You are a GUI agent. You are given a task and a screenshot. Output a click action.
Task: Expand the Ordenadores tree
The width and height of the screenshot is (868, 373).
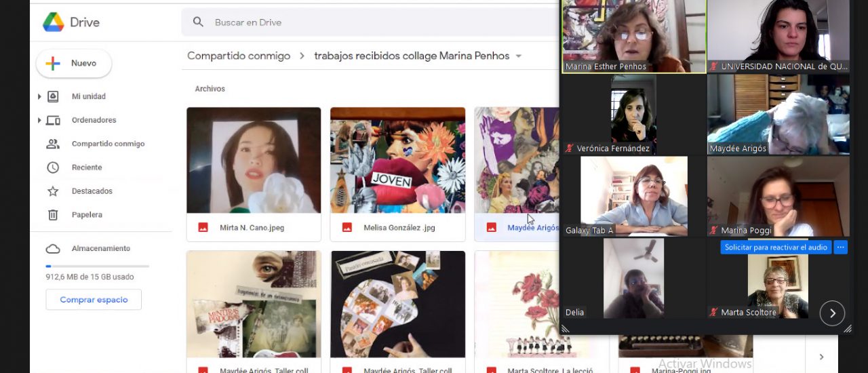(39, 121)
